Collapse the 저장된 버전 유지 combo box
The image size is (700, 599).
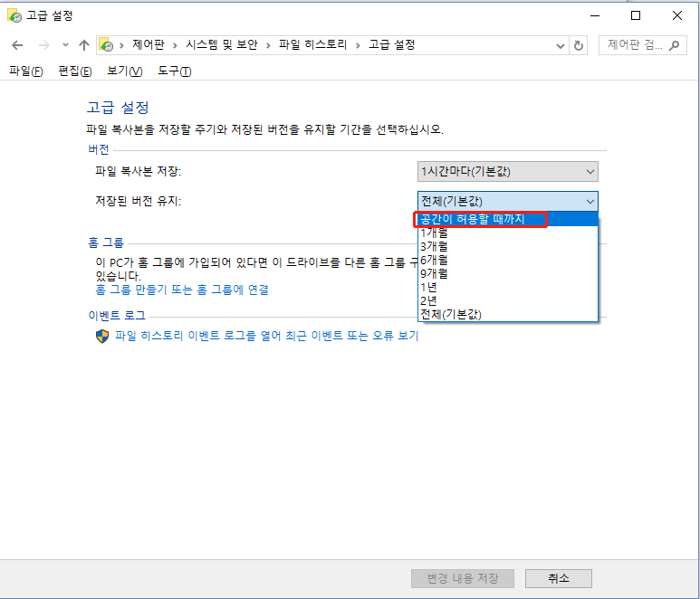coord(508,201)
